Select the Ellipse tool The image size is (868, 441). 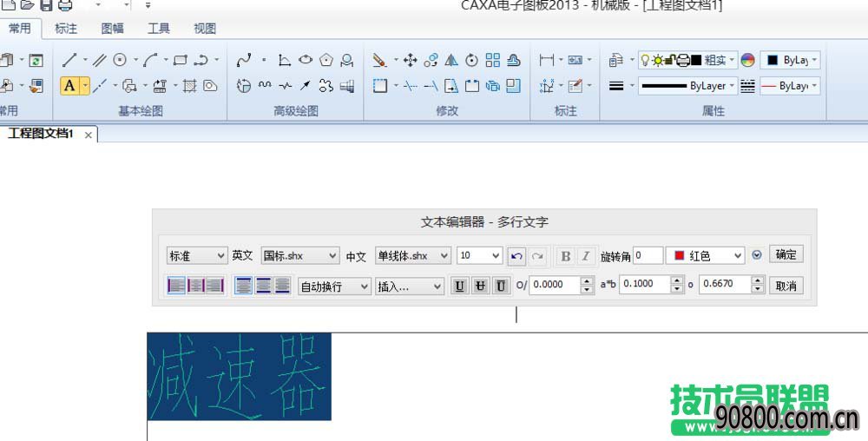click(x=306, y=60)
